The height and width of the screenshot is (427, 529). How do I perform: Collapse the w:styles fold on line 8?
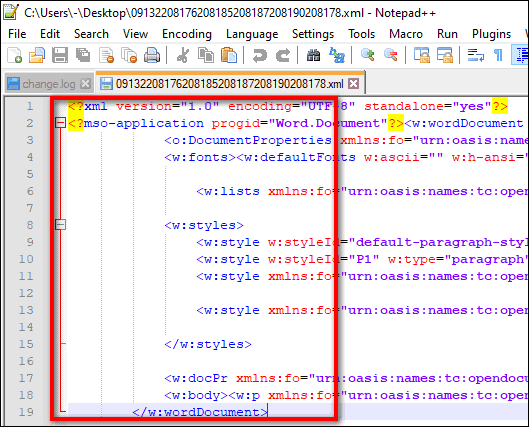[60, 225]
